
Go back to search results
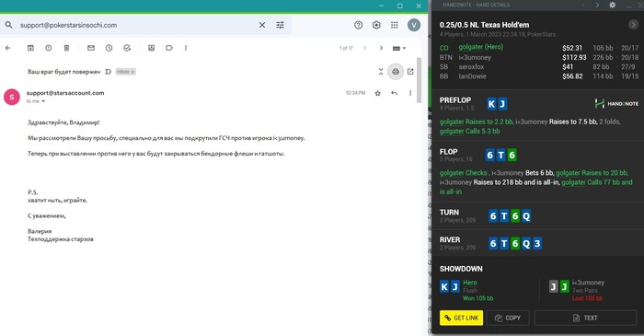coord(7,48)
